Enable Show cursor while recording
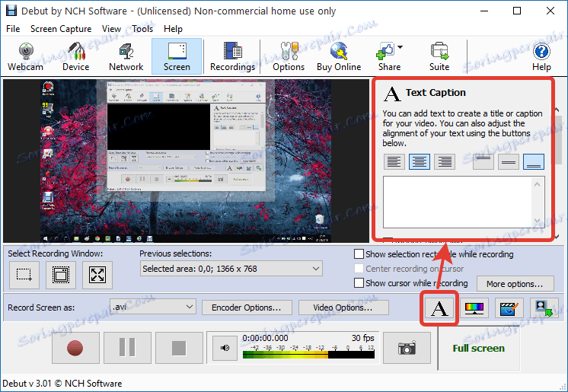Image resolution: width=568 pixels, height=392 pixels. coord(359,282)
